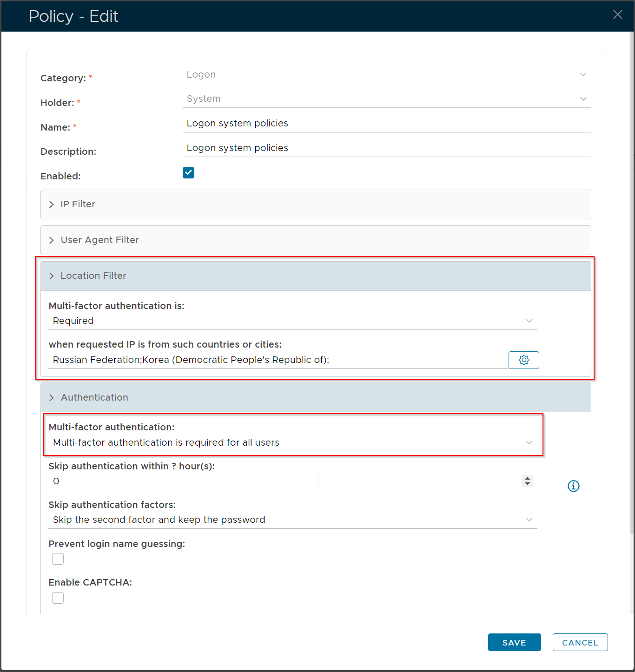Viewport: 635px width, 672px height.
Task: Uncheck the Enabled checkbox
Action: [188, 173]
